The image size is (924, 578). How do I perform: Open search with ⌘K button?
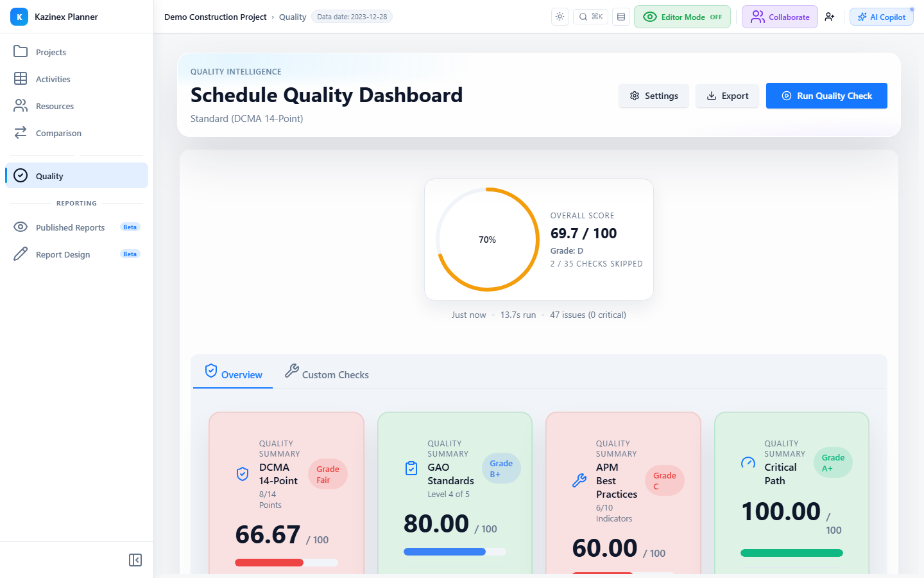pyautogui.click(x=590, y=17)
